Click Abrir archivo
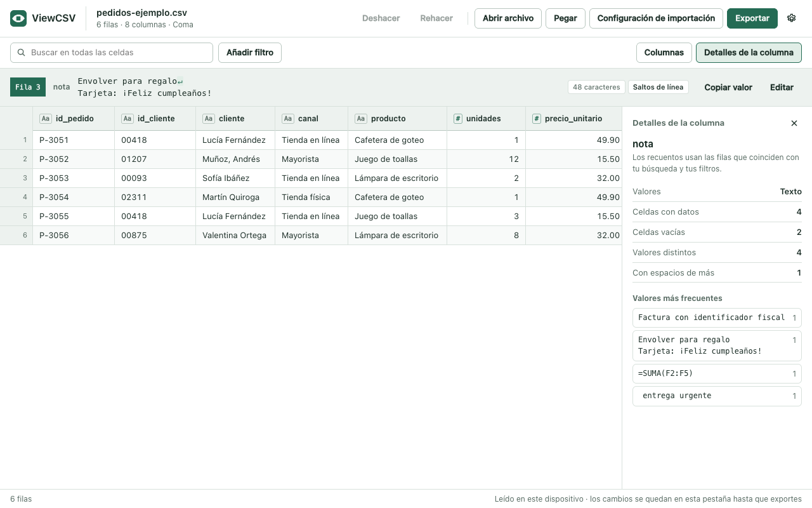This screenshot has height=508, width=812. coord(508,18)
